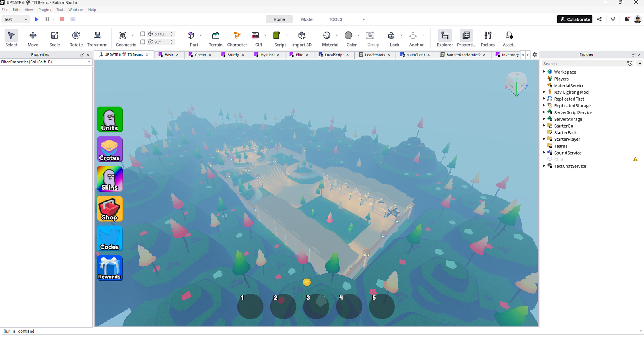Open the Character tool

[237, 39]
